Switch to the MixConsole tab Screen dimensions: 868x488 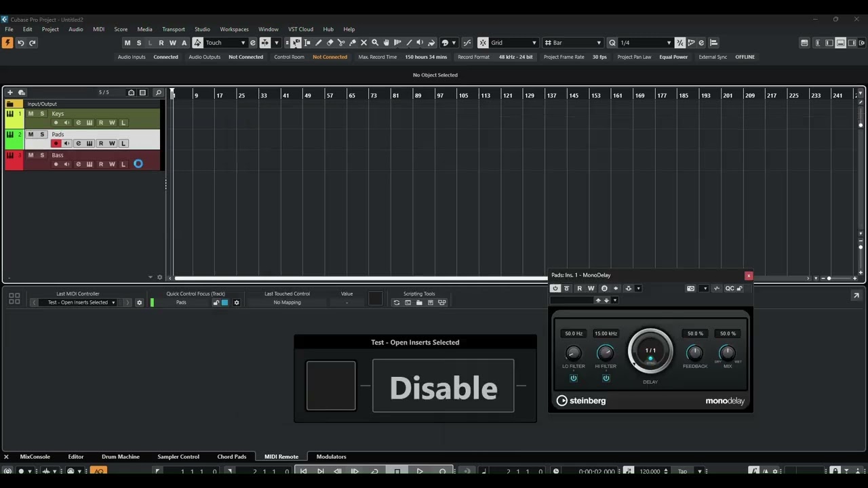[35, 457]
